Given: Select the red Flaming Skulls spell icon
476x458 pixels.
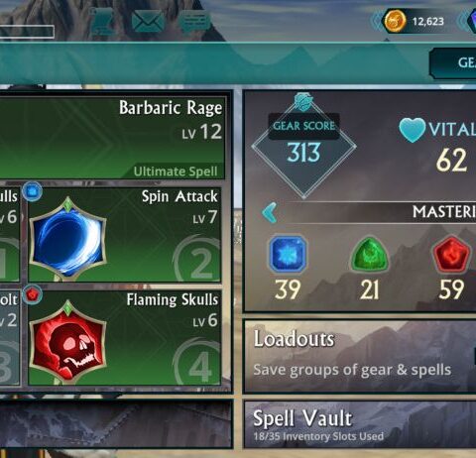Looking at the screenshot, I should click(67, 340).
